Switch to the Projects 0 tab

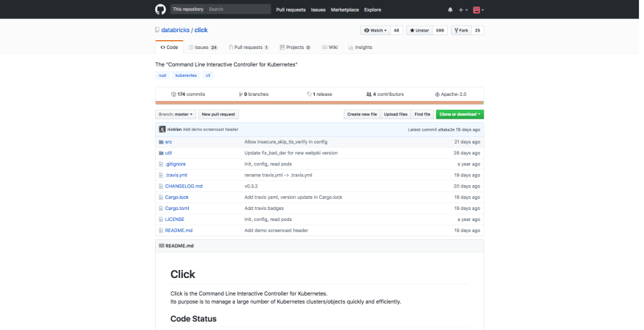click(295, 48)
